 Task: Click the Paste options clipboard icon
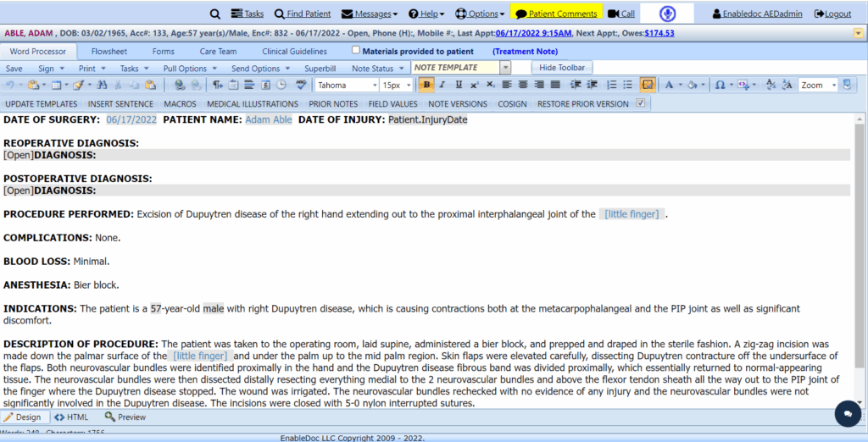click(33, 86)
